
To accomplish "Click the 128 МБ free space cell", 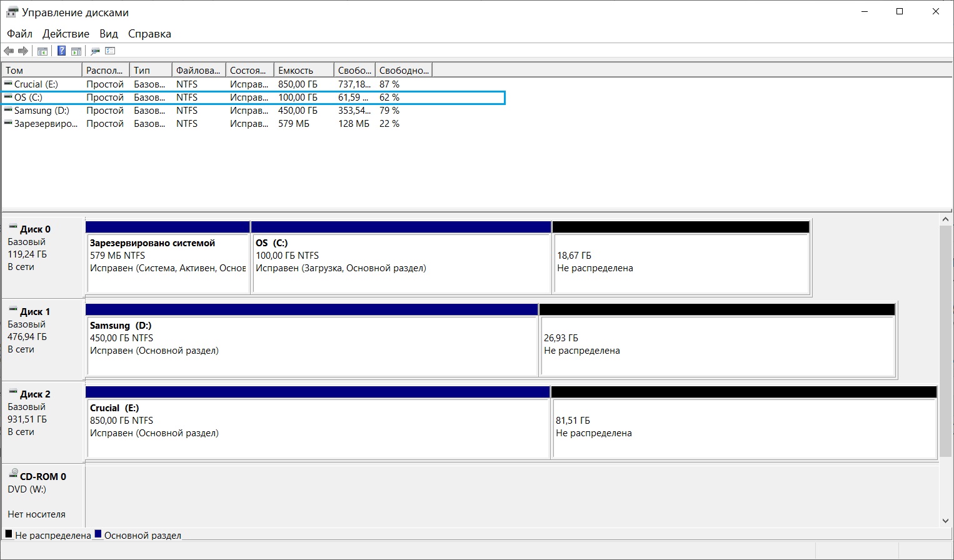I will (354, 124).
